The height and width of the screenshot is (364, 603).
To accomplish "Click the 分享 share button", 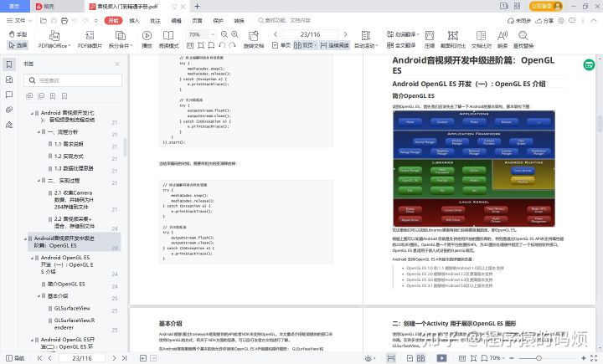I will coord(544,21).
